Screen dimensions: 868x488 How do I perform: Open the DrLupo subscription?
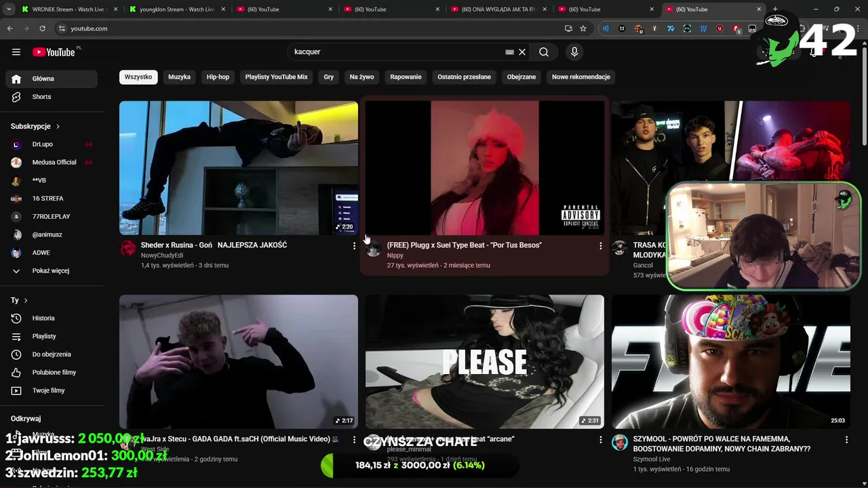(x=52, y=144)
